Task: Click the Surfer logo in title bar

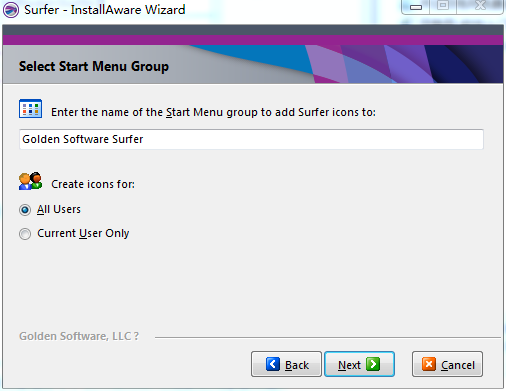Action: coord(11,10)
